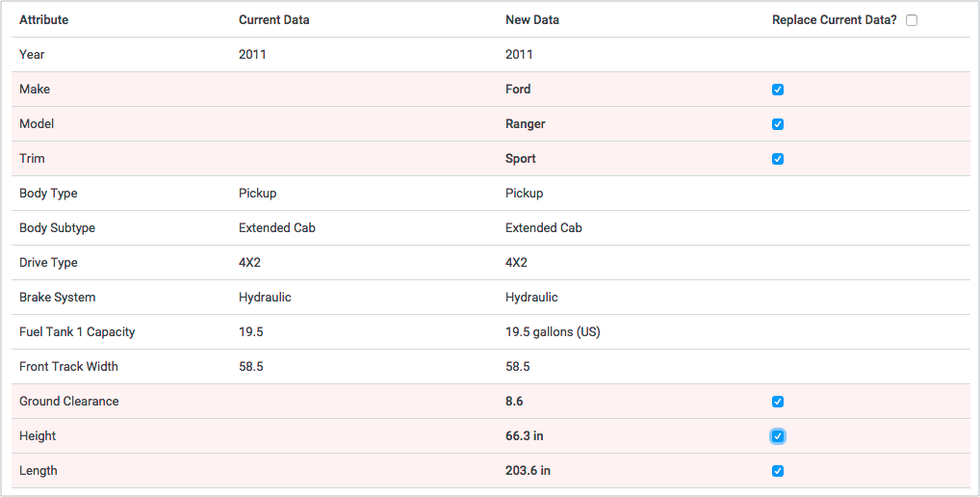Uncheck the Make row checkbox
The width and height of the screenshot is (980, 497).
[778, 90]
